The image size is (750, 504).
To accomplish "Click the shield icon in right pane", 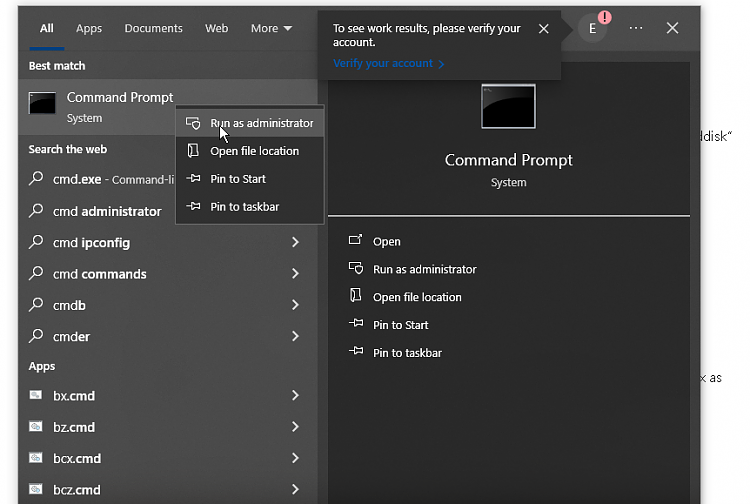I will point(356,268).
